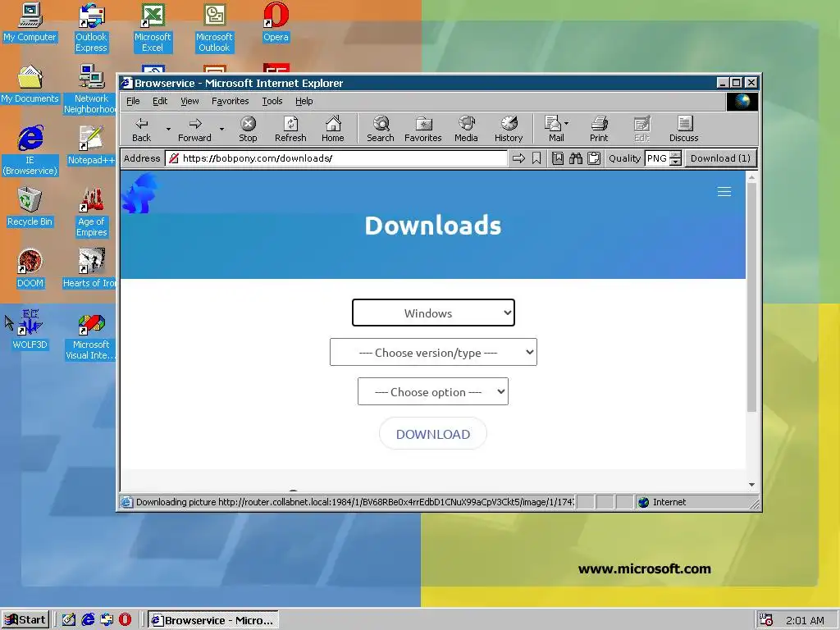
Task: Click the page scrollbar down arrow
Action: click(x=751, y=484)
